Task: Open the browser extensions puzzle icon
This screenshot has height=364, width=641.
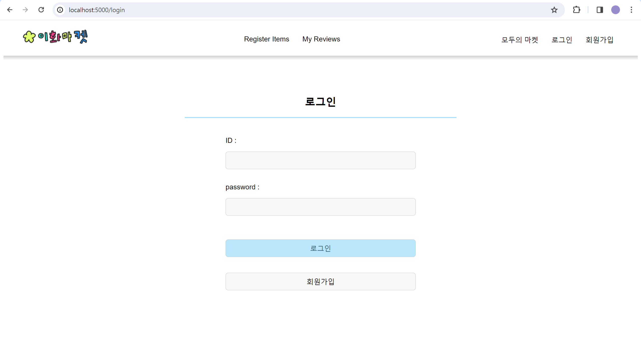Action: tap(576, 10)
